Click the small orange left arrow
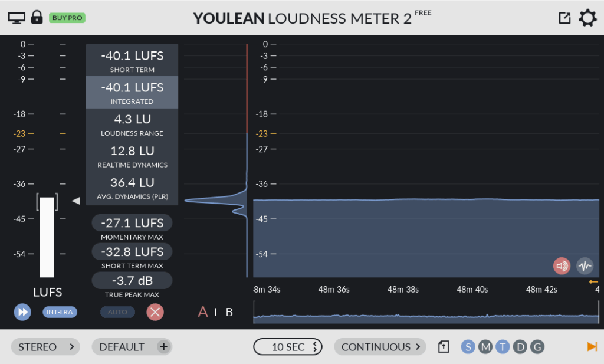Image resolution: width=604 pixels, height=364 pixels. pos(593,282)
